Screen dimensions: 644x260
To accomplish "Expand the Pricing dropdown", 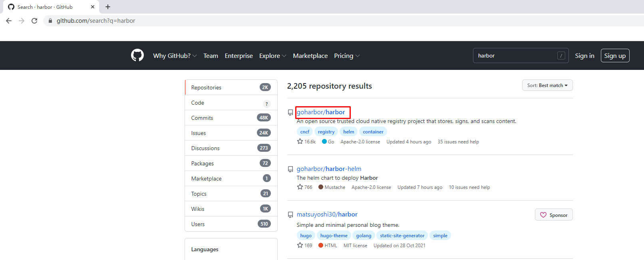I will tap(346, 56).
